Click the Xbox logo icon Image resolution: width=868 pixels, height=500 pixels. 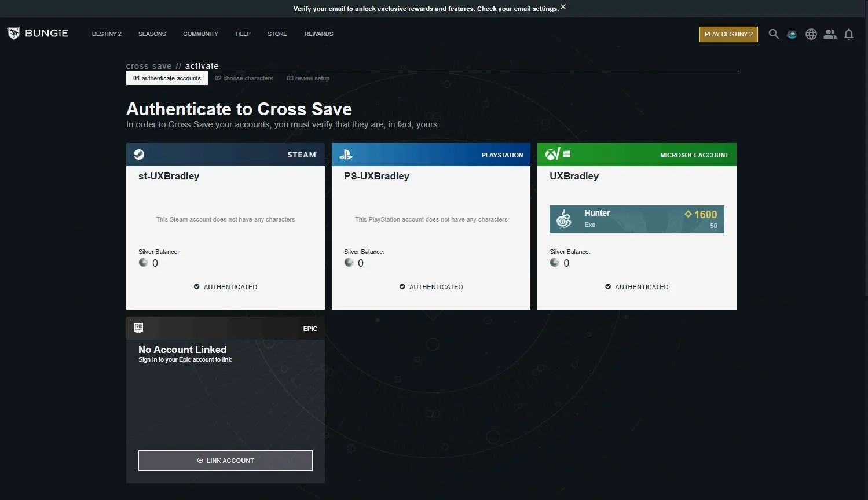(x=551, y=155)
